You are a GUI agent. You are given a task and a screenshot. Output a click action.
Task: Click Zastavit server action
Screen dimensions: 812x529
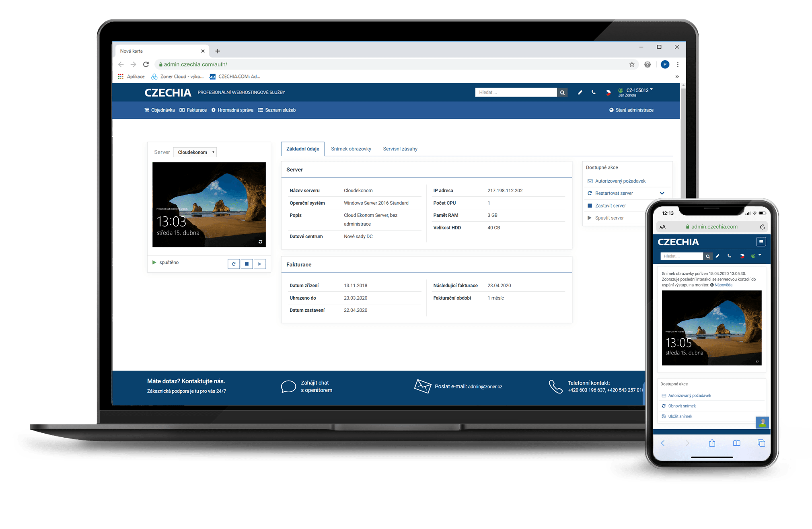[x=606, y=206]
